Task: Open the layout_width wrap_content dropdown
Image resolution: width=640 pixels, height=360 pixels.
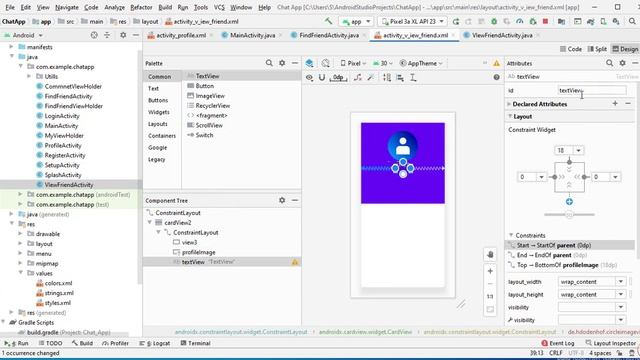Action: click(x=620, y=282)
